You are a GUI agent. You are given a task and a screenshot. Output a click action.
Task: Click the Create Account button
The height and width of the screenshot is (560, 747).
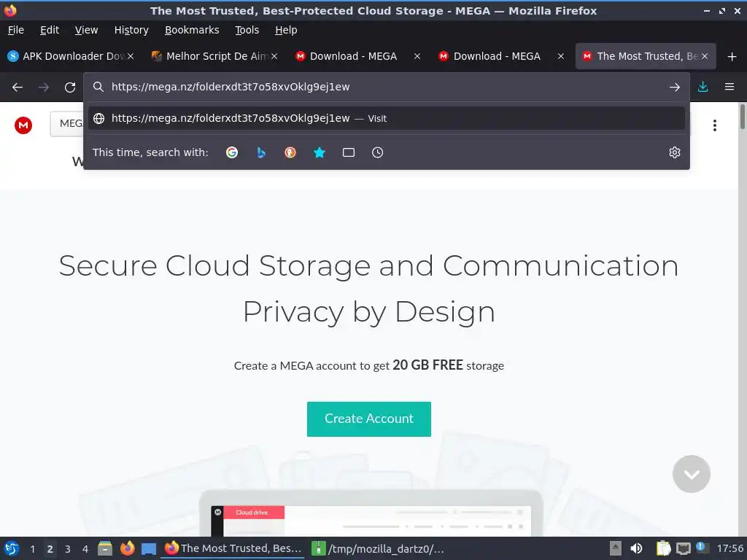(368, 419)
